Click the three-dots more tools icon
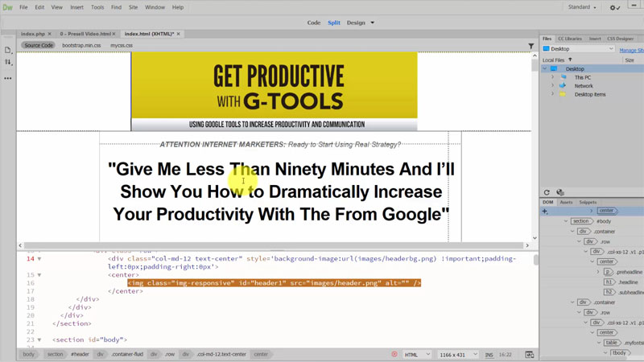Image resolution: width=644 pixels, height=362 pixels. click(x=8, y=79)
